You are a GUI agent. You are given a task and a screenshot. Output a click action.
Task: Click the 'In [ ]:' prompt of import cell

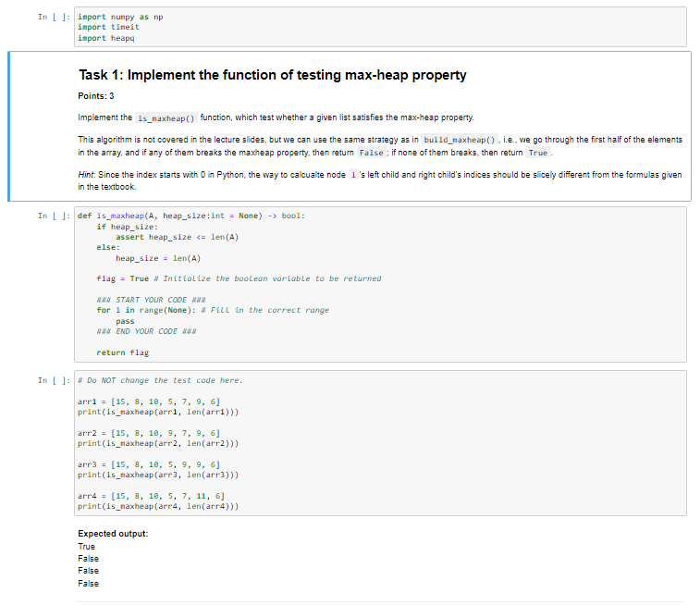[x=54, y=17]
